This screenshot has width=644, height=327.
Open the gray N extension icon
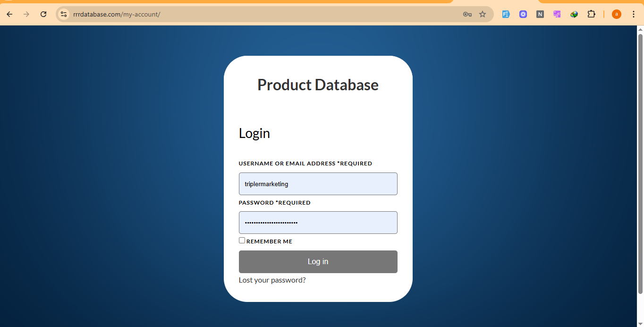click(540, 14)
